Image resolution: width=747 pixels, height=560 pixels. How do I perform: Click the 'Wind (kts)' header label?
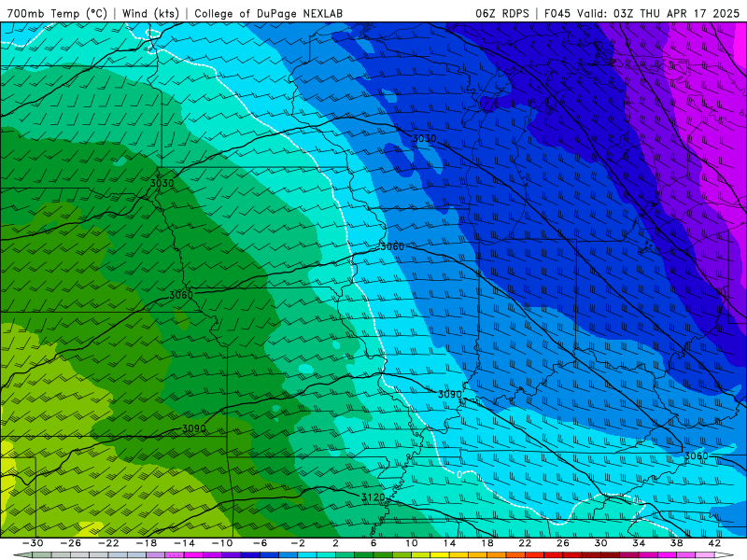click(150, 13)
